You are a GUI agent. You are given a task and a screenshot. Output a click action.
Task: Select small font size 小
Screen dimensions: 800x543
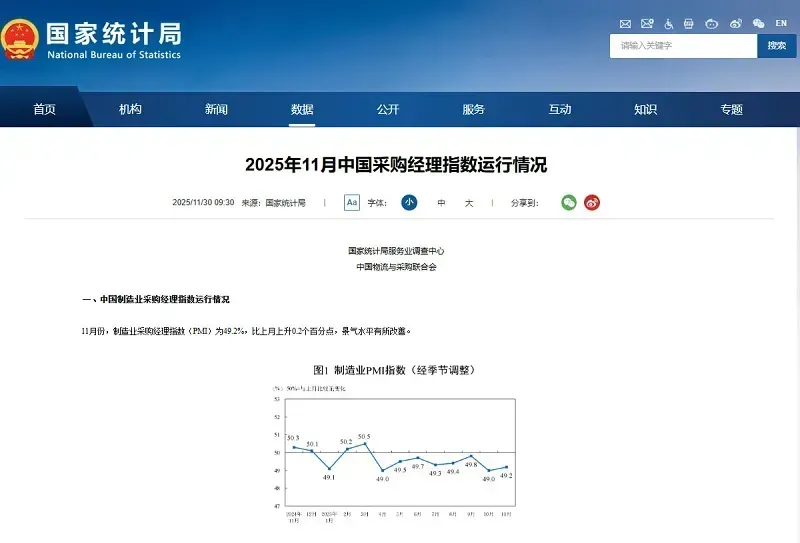click(x=409, y=202)
